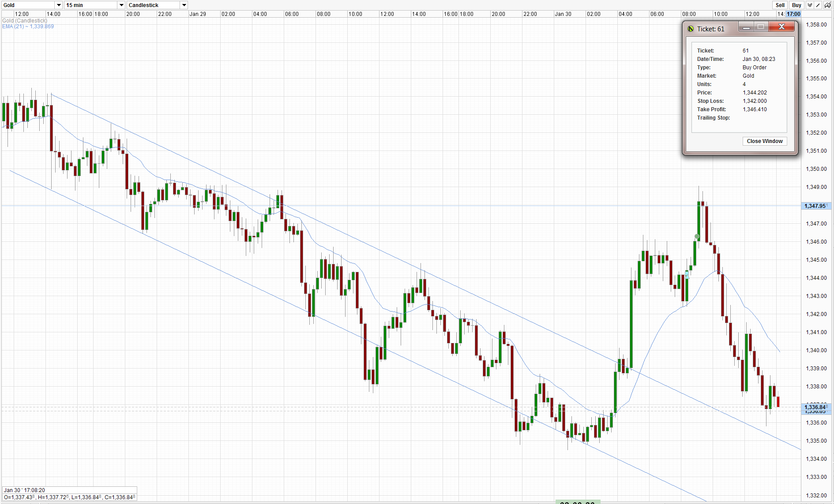The width and height of the screenshot is (834, 504).
Task: Open the add indicators chart icon
Action: coord(827,5)
